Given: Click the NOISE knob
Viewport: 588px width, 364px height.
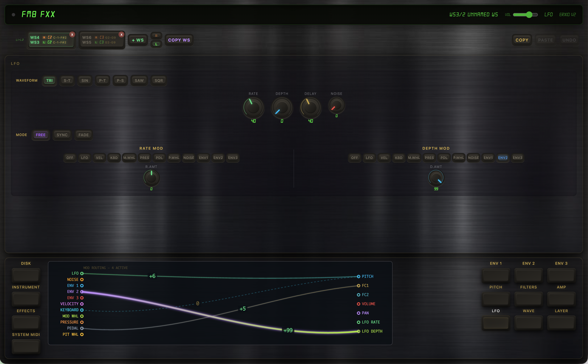Looking at the screenshot, I should coord(336,105).
